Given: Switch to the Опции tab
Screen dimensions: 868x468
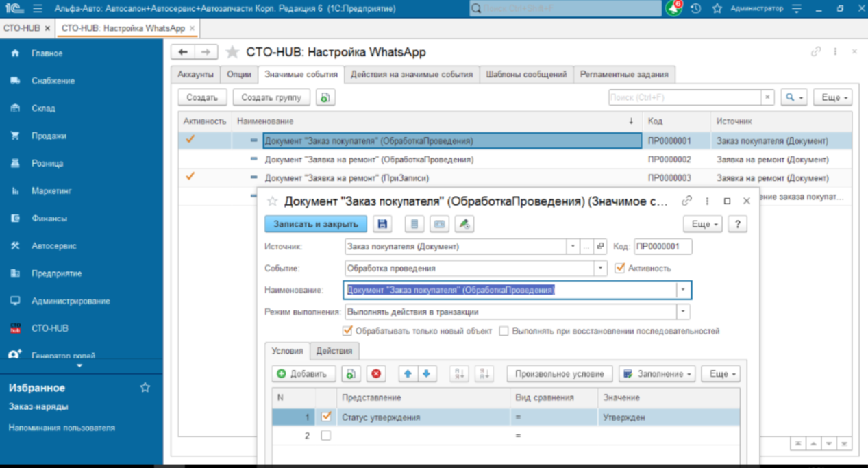Looking at the screenshot, I should (x=239, y=75).
